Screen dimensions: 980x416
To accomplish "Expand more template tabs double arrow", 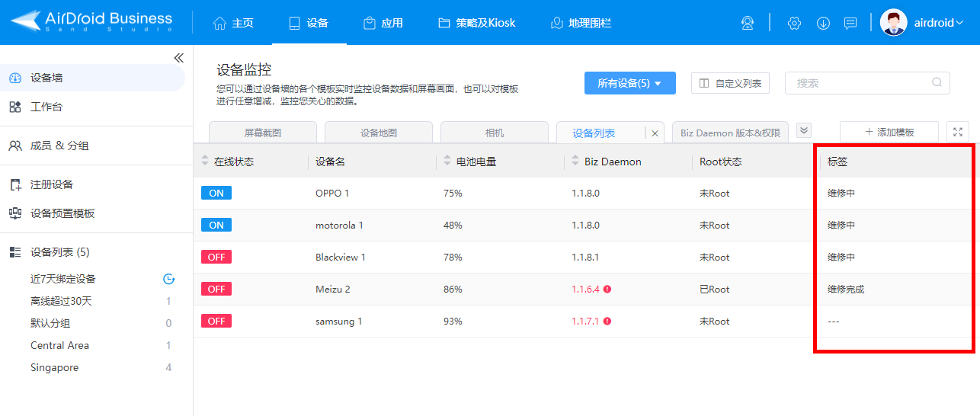I will point(804,130).
